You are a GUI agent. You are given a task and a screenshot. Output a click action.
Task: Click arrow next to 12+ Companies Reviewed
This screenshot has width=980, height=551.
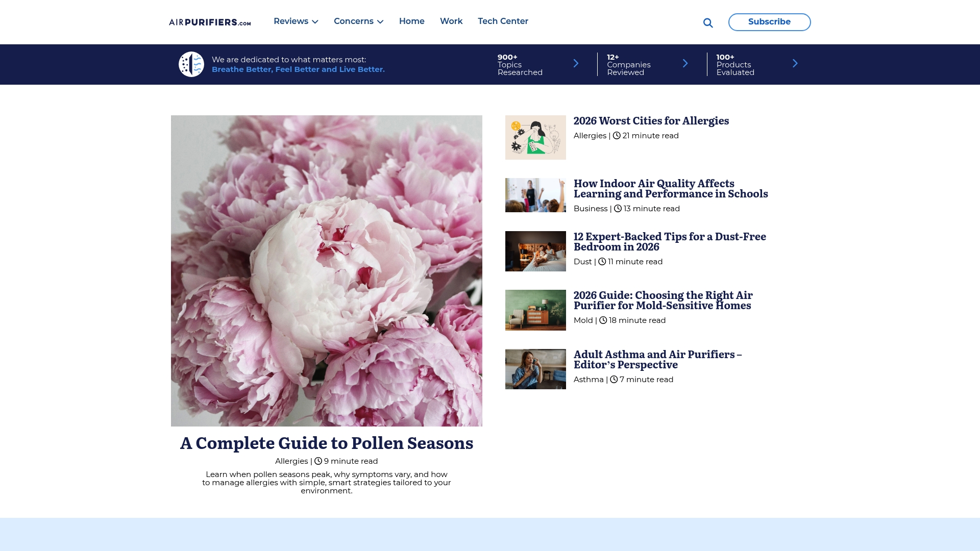685,63
